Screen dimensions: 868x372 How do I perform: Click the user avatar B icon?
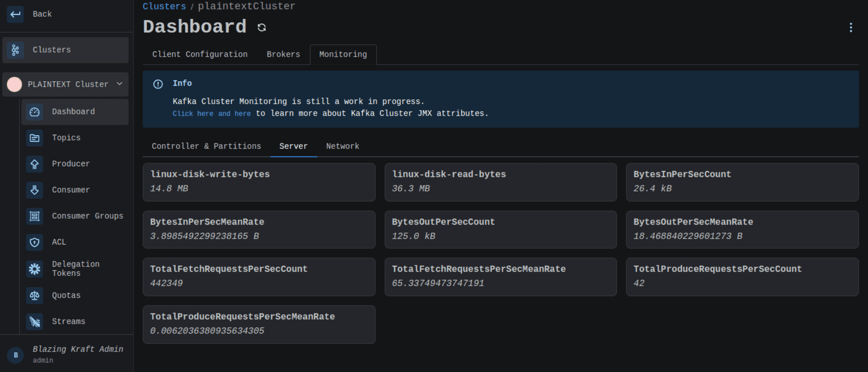point(16,355)
